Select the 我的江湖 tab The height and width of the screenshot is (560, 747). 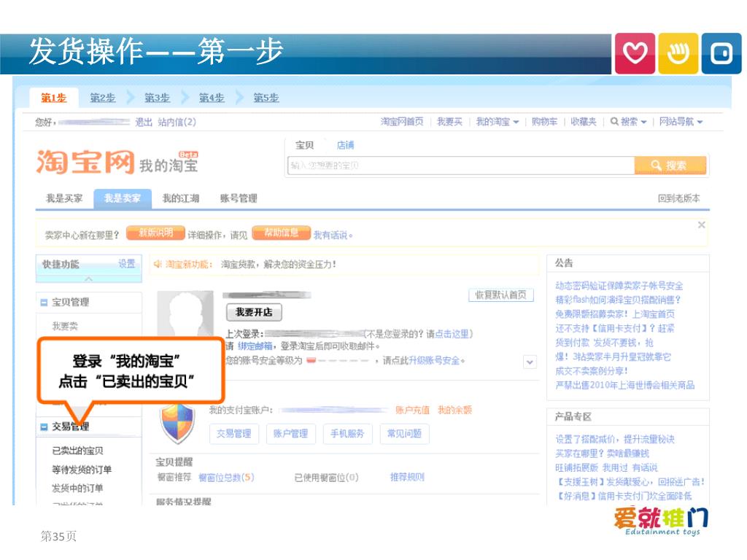tap(181, 198)
